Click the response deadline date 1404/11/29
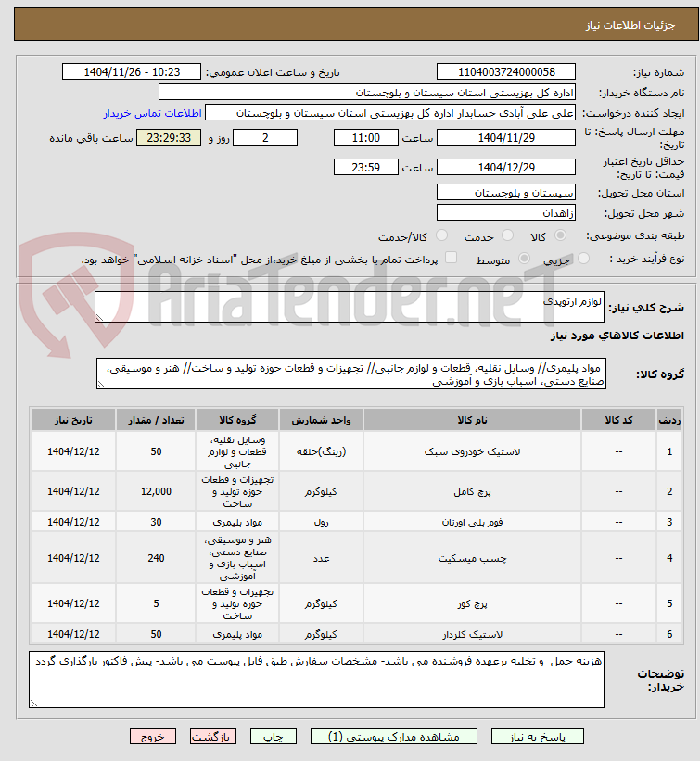The height and width of the screenshot is (761, 700). point(506,138)
